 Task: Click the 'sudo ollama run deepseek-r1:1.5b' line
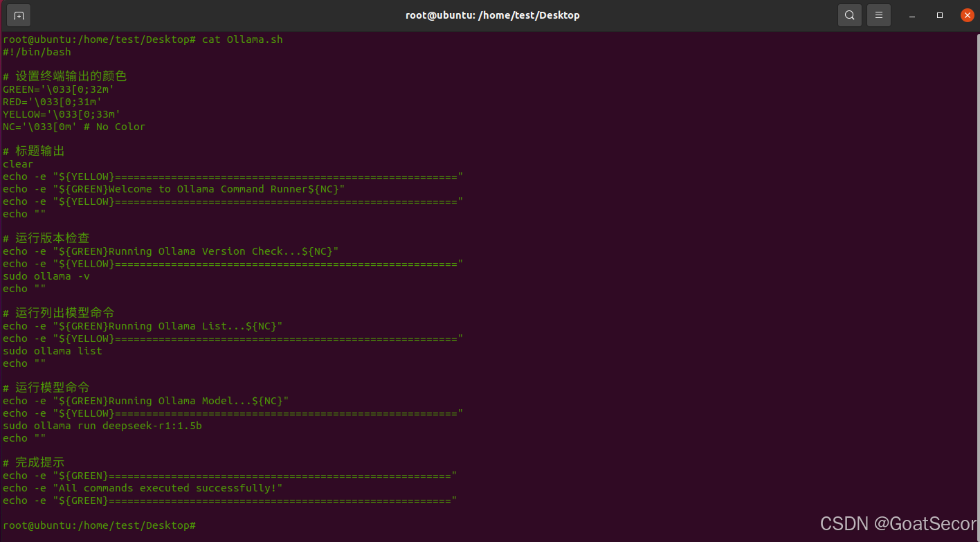102,426
